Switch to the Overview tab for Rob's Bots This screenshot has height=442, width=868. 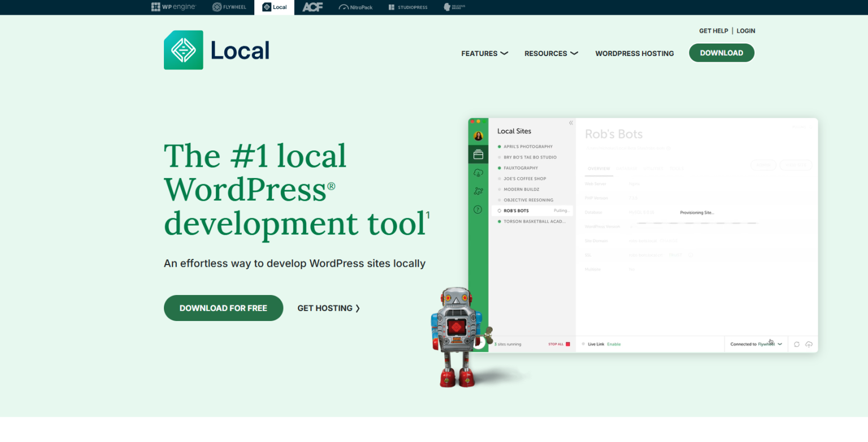point(598,168)
